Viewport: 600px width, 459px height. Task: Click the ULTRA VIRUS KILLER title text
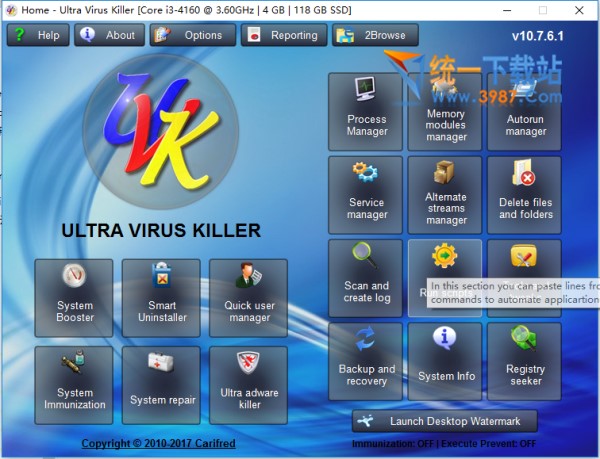coord(161,230)
